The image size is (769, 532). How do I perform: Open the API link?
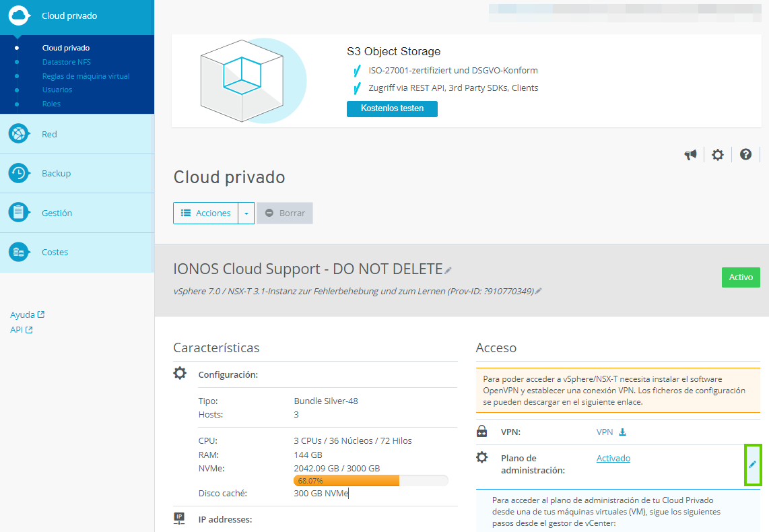pyautogui.click(x=16, y=330)
